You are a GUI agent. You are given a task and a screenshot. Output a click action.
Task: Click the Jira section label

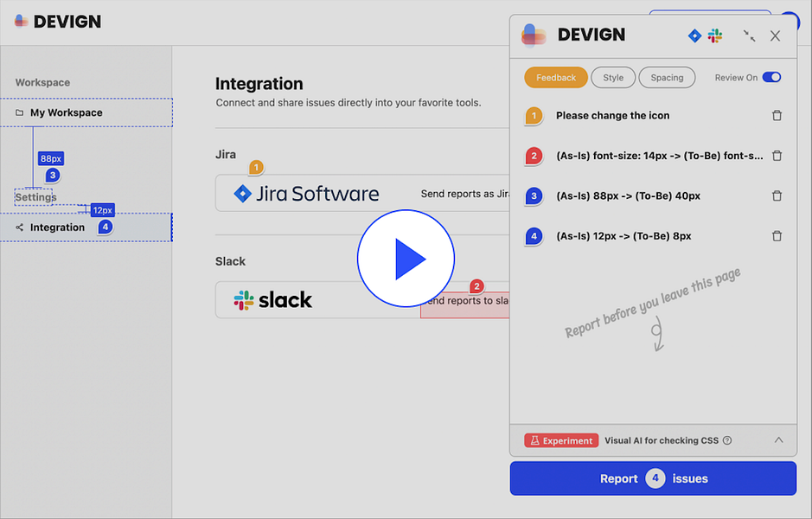(226, 154)
